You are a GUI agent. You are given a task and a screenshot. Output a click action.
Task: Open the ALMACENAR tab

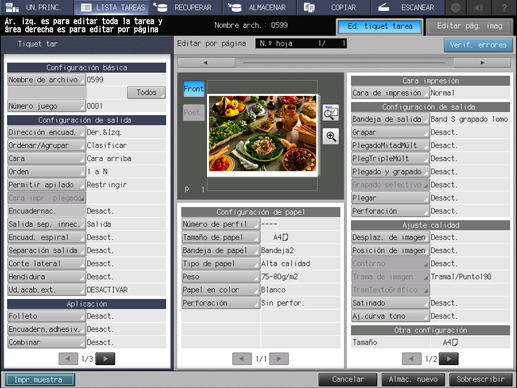pos(260,7)
